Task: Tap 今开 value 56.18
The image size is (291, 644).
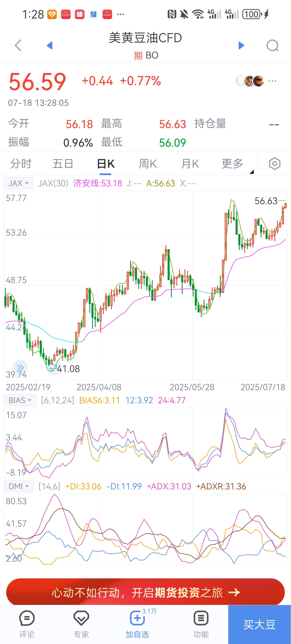Action: pyautogui.click(x=79, y=124)
